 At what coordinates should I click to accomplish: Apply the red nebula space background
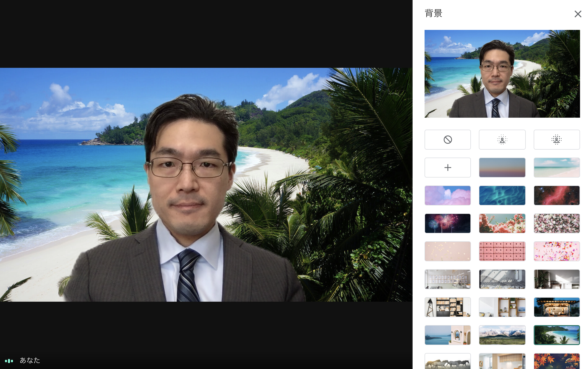pyautogui.click(x=557, y=195)
